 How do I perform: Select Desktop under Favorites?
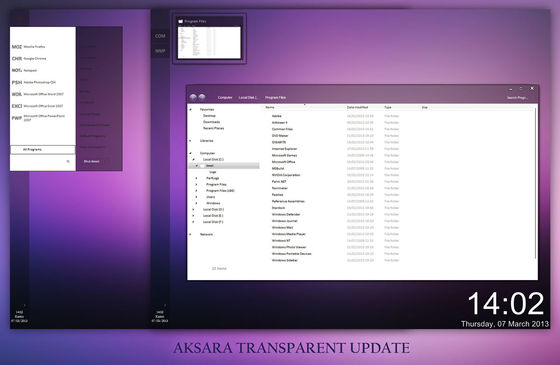[x=209, y=116]
